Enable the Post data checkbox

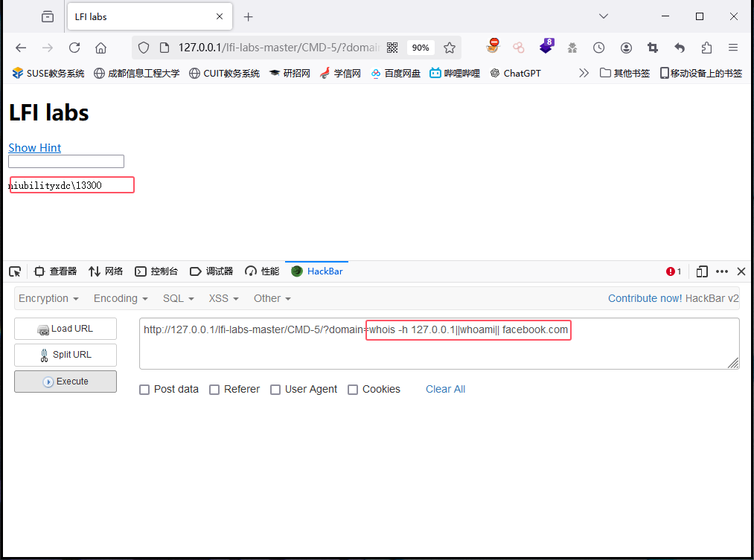144,389
